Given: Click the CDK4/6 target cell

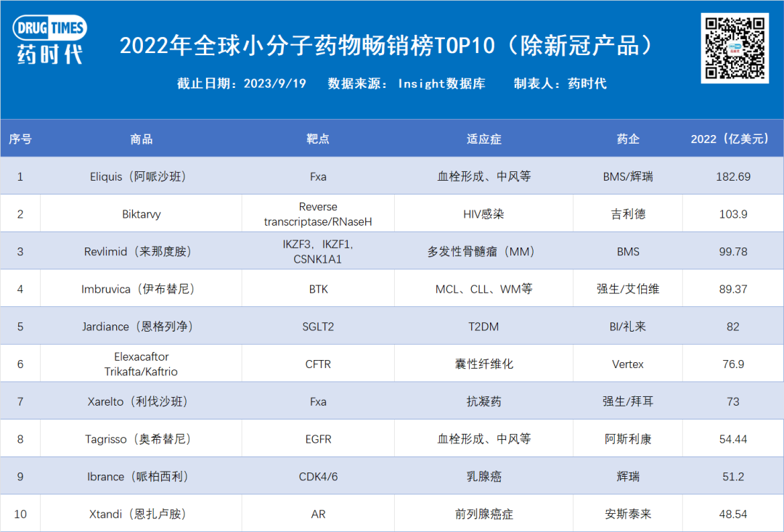Looking at the screenshot, I should (318, 476).
